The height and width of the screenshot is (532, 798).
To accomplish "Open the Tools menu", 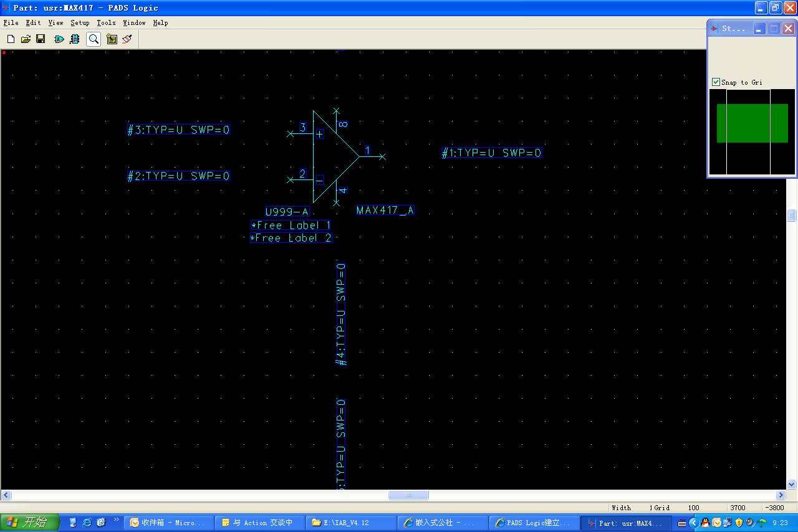I will pyautogui.click(x=106, y=22).
